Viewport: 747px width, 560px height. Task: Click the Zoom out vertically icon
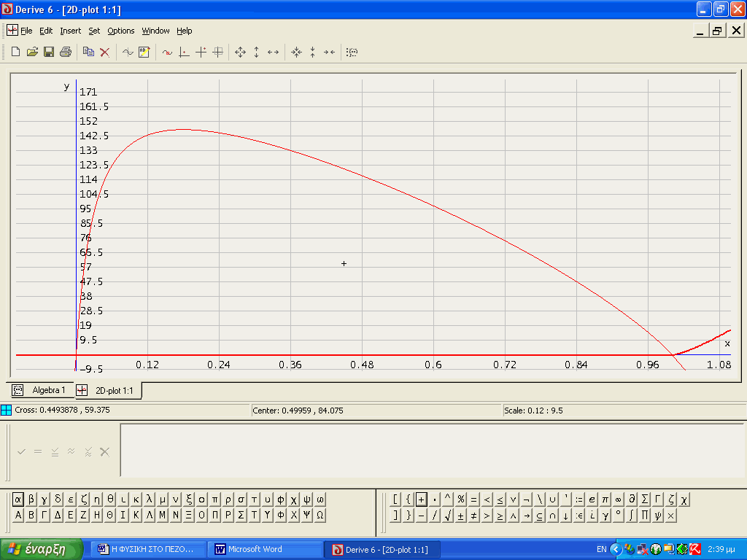(256, 52)
